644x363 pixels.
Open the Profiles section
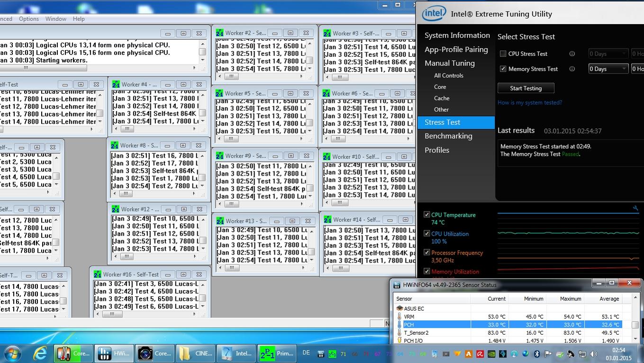click(x=437, y=151)
